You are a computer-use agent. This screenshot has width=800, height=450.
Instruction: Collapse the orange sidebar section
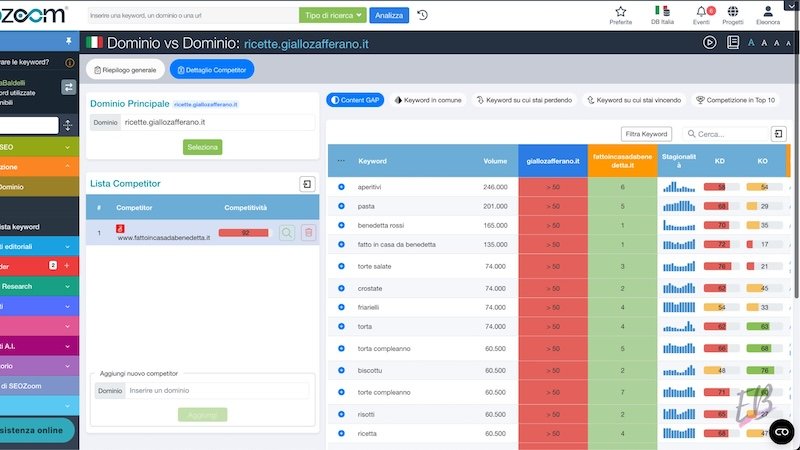[67, 166]
